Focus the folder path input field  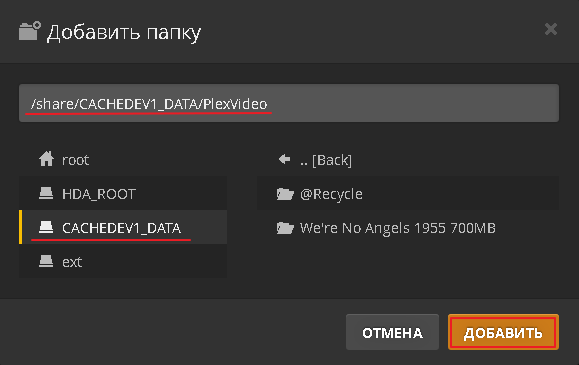click(x=289, y=103)
